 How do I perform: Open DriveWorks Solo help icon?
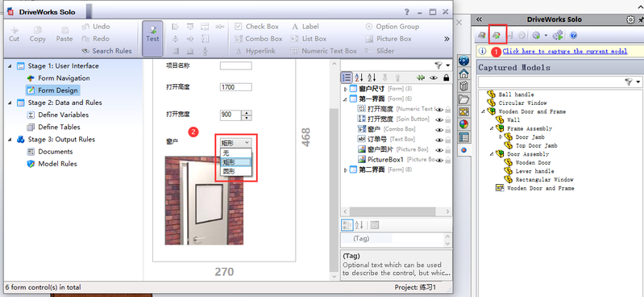pos(574,36)
